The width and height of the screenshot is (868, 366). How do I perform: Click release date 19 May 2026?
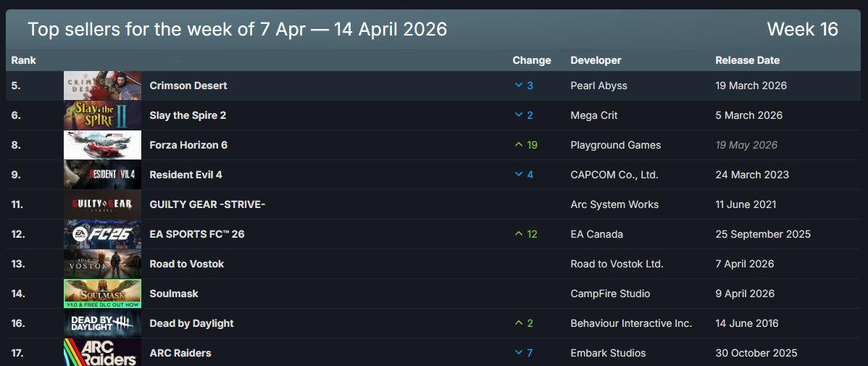746,145
